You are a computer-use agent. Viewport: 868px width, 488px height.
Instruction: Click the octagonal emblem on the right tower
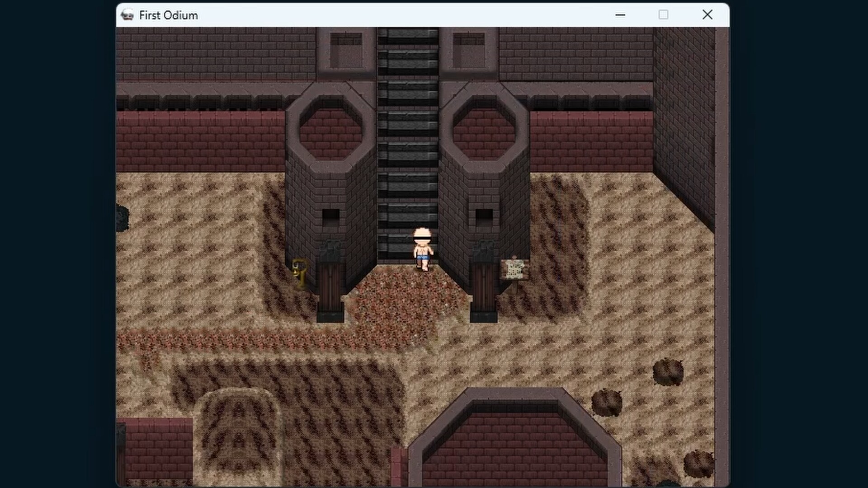[481, 131]
